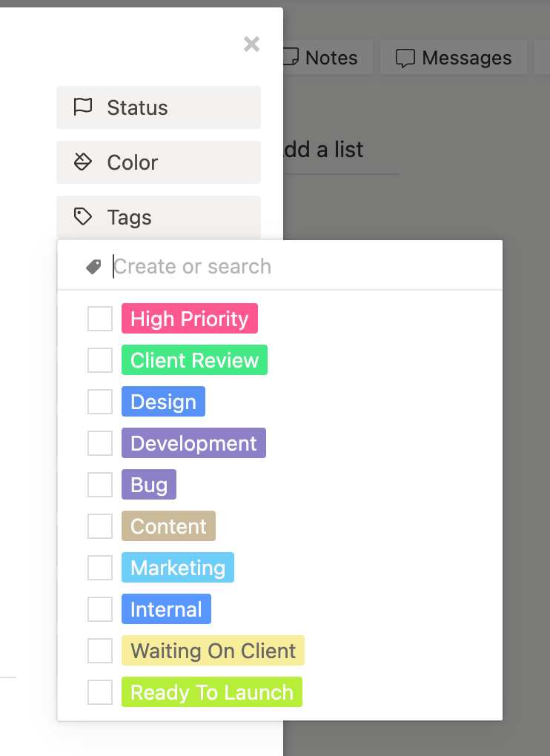Click the tag icon in search field
This screenshot has width=550, height=756.
click(x=93, y=267)
